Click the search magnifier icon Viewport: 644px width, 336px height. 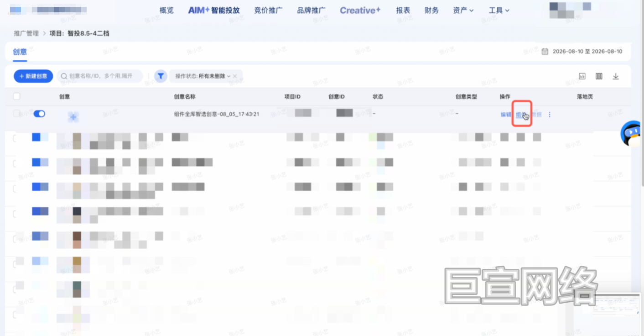tap(64, 76)
